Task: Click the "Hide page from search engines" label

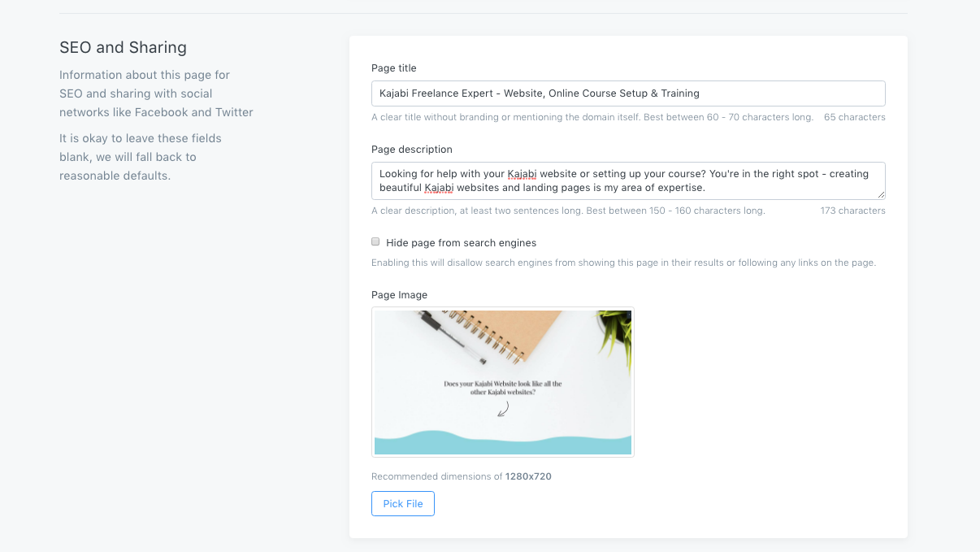Action: click(461, 243)
